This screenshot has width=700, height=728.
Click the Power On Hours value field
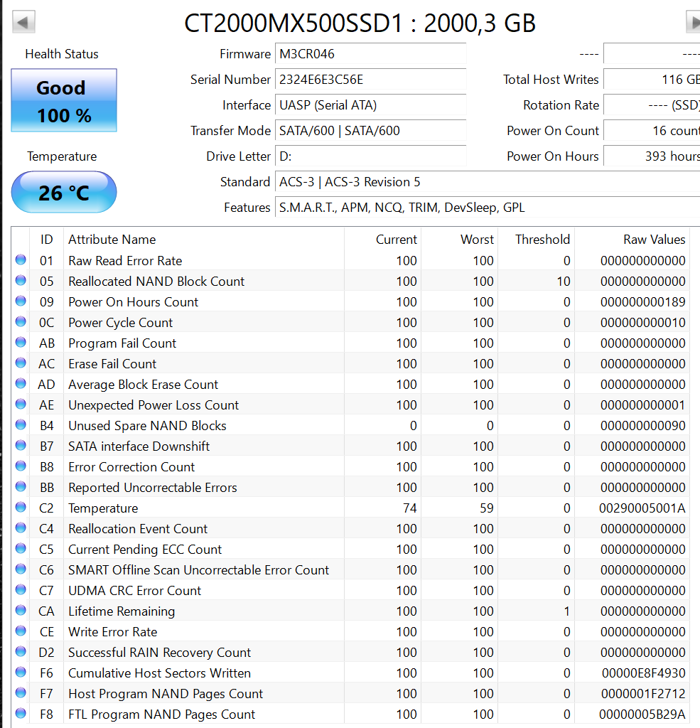point(652,156)
